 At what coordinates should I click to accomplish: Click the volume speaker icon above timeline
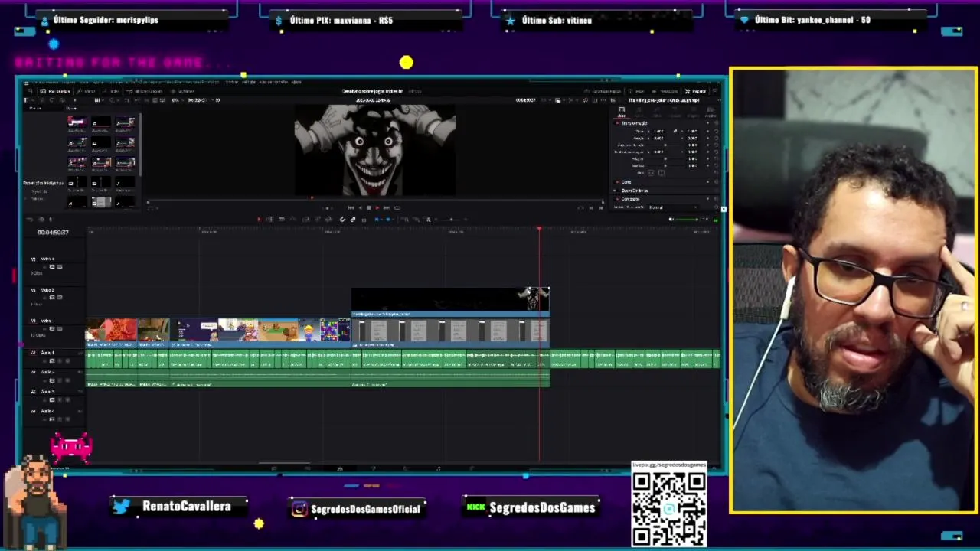tap(671, 220)
